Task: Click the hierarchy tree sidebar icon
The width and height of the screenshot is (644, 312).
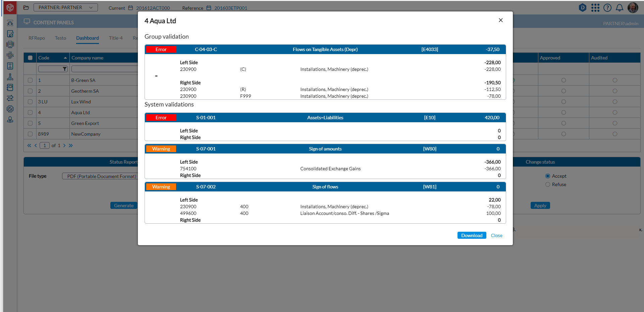Action: (x=10, y=77)
